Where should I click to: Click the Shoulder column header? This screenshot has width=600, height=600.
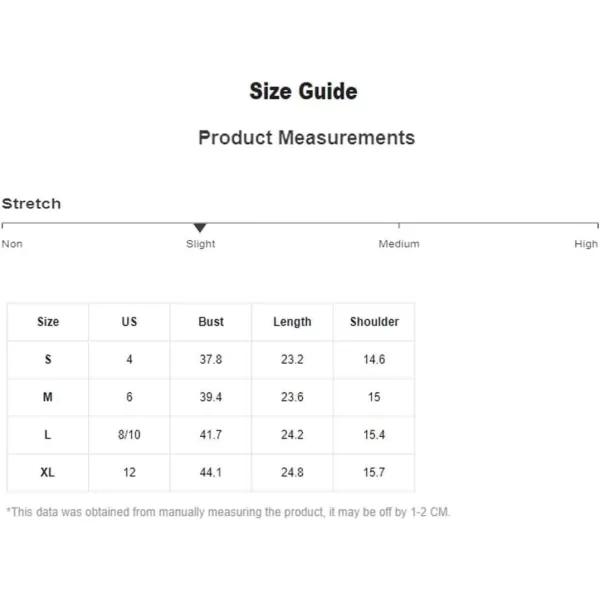click(374, 321)
